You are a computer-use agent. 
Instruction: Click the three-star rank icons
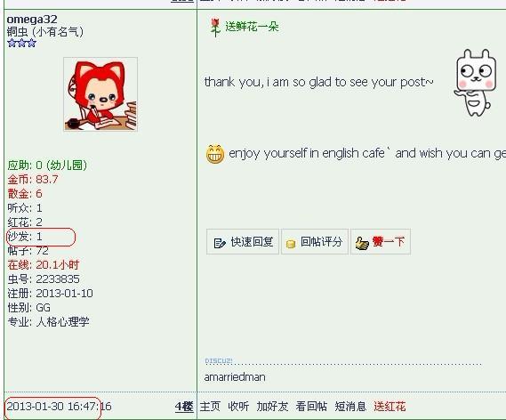[21, 43]
